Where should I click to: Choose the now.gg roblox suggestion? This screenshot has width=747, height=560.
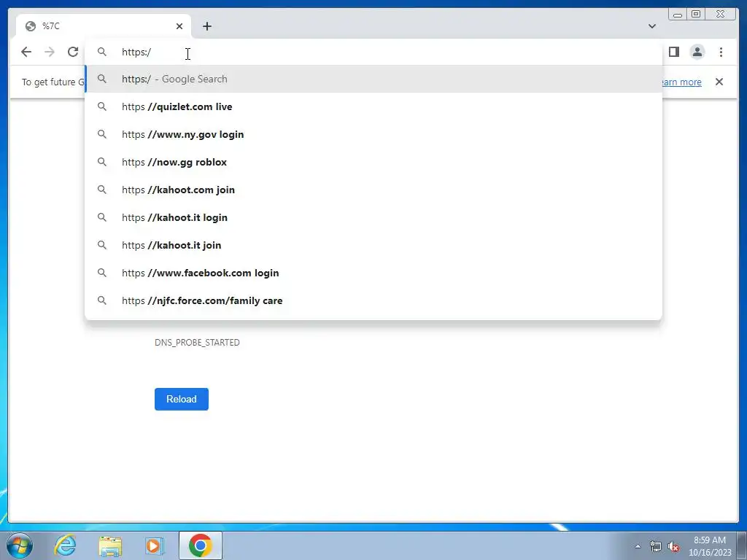click(x=373, y=162)
